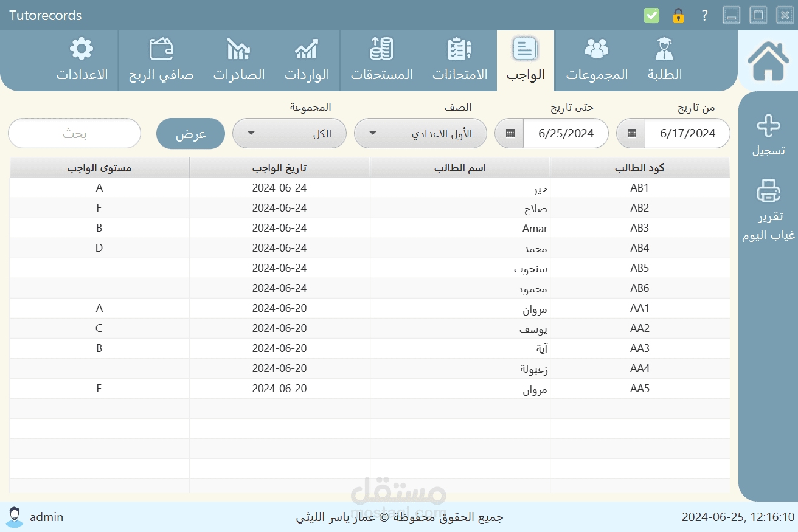Click the gear icon of الاعدادات

coord(82,49)
